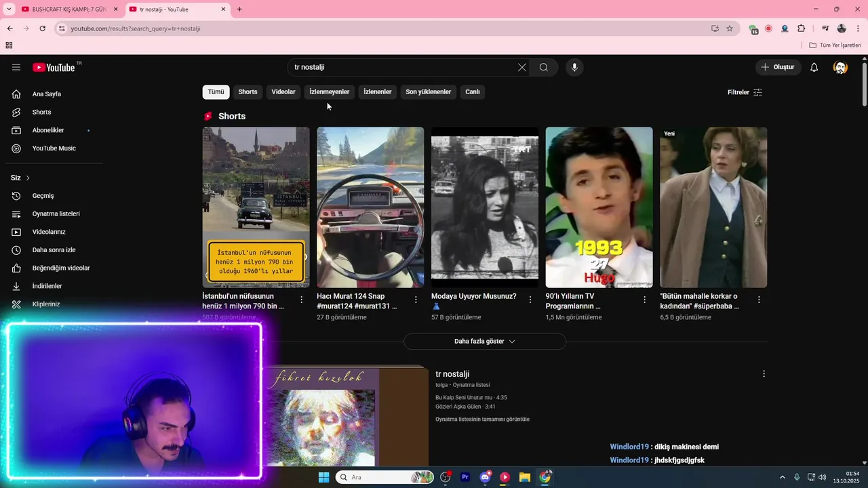Open Daha sonra izle list

[54, 250]
